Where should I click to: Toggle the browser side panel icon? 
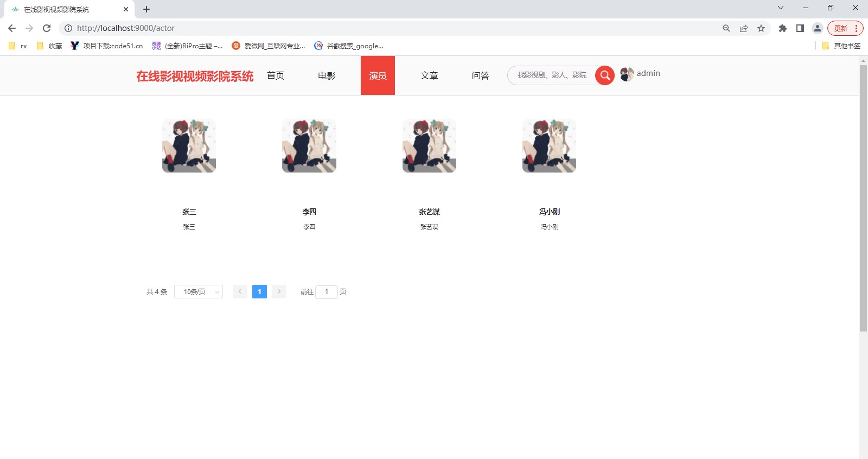[x=800, y=28]
